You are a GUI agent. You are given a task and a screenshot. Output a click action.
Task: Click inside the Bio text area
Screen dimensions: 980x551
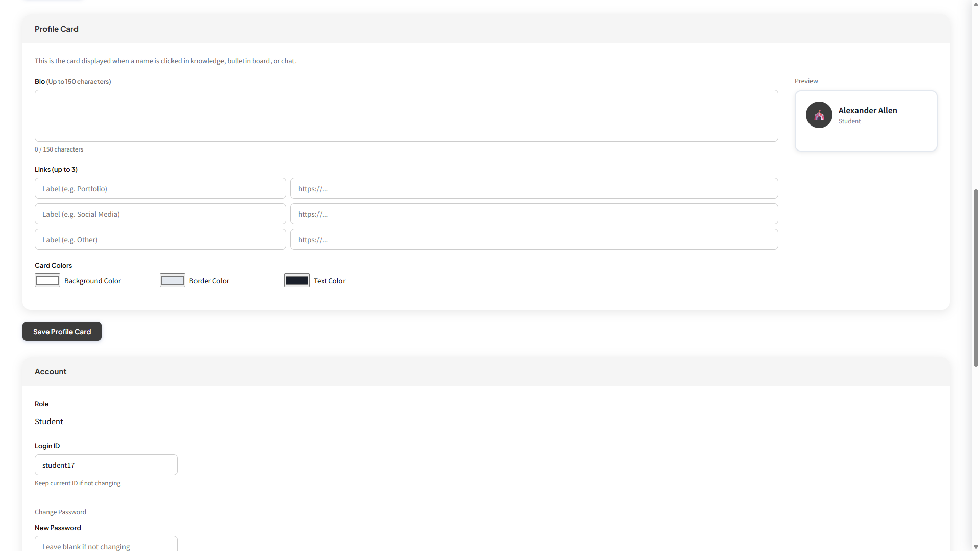coord(406,116)
